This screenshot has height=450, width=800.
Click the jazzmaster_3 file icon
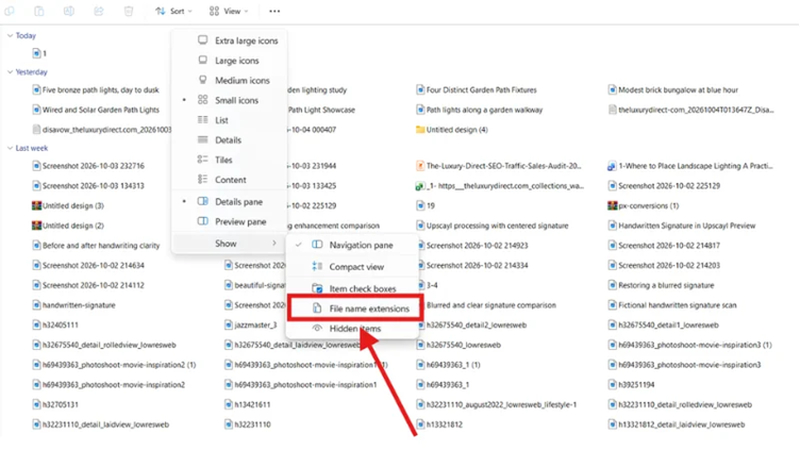228,325
